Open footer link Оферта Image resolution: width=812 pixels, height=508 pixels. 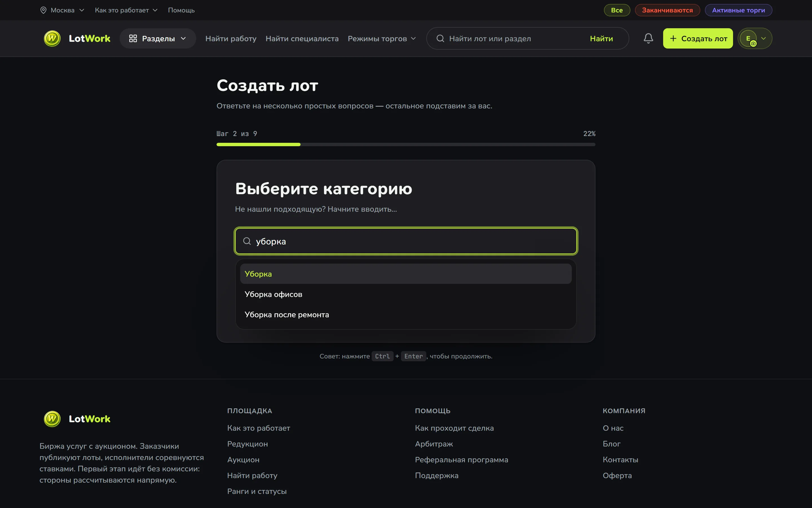(617, 476)
